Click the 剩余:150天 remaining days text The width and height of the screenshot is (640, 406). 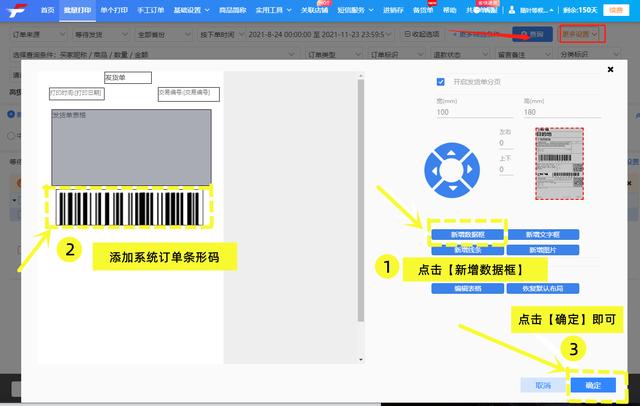pos(580,10)
